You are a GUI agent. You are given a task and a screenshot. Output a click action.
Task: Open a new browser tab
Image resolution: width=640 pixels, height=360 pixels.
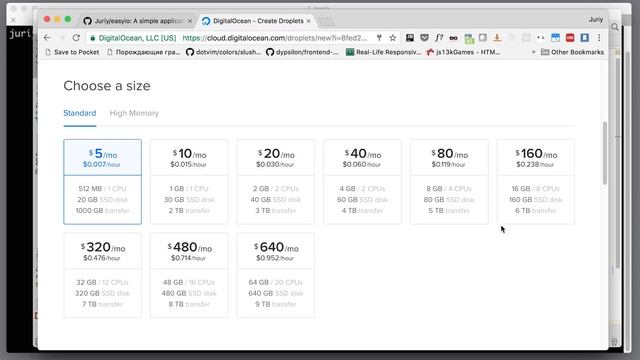coord(327,21)
